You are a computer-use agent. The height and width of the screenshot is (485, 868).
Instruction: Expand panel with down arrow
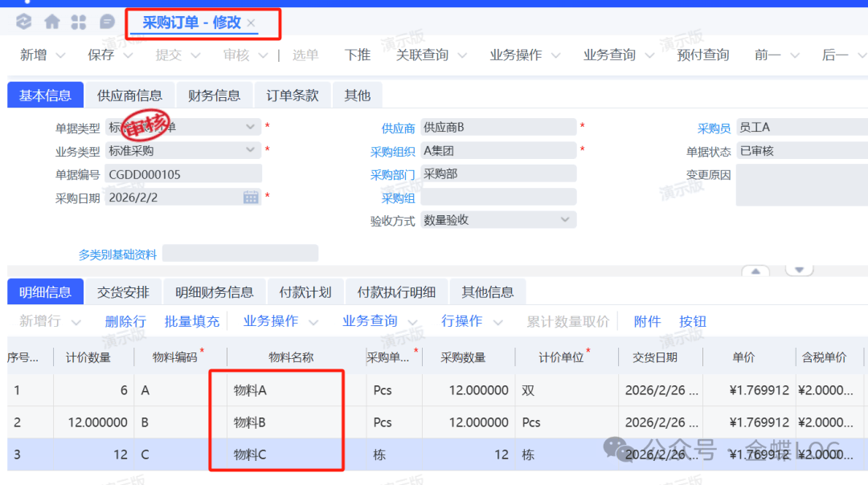click(799, 270)
